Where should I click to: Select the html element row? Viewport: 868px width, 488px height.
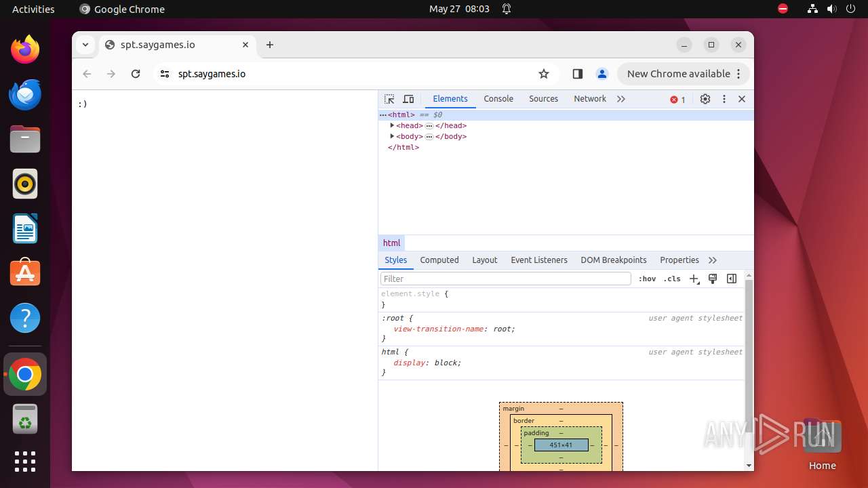coord(566,115)
